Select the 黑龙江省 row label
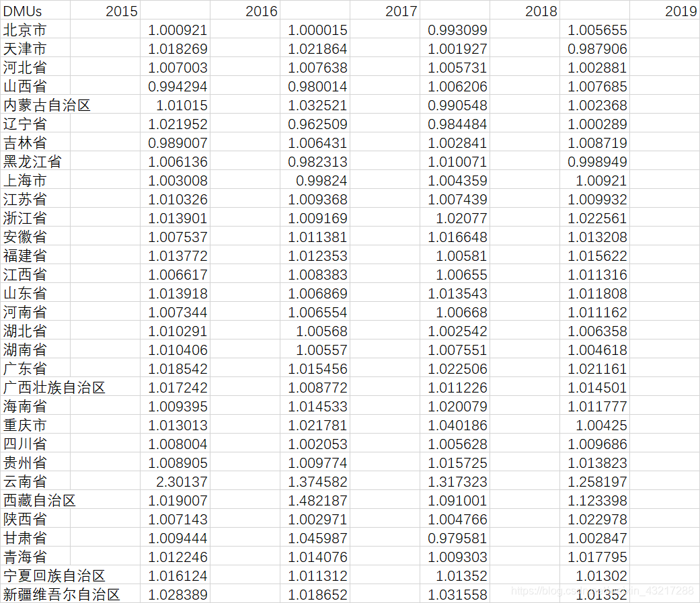This screenshot has width=700, height=603. (35, 161)
